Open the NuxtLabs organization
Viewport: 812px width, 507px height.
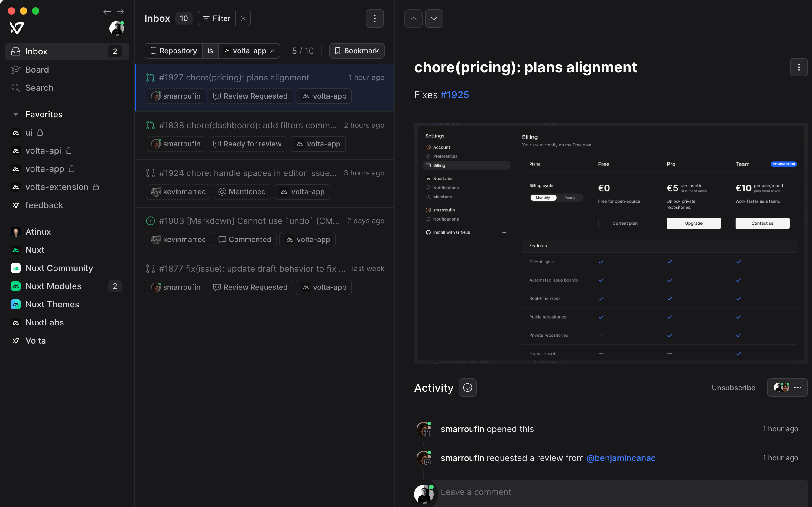[67, 322]
